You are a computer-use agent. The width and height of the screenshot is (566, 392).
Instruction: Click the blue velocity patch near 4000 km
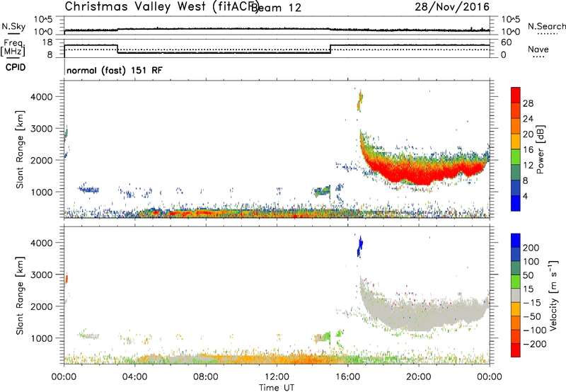(359, 246)
